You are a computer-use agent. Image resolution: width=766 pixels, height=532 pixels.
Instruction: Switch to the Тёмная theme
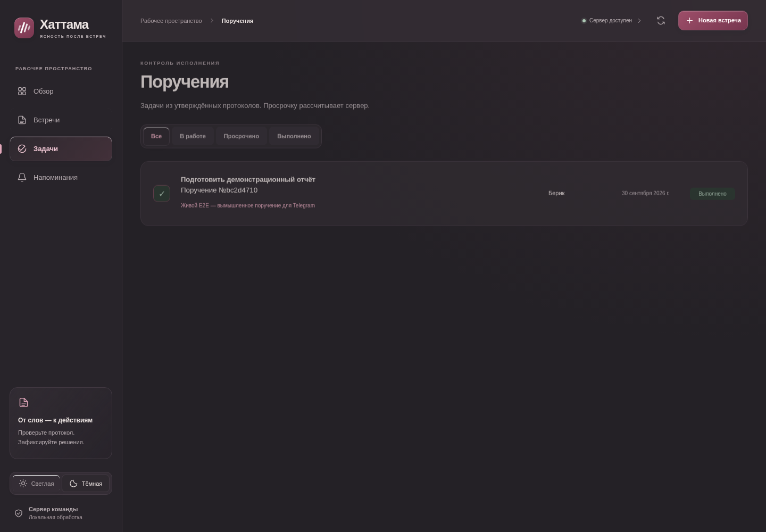point(86,484)
